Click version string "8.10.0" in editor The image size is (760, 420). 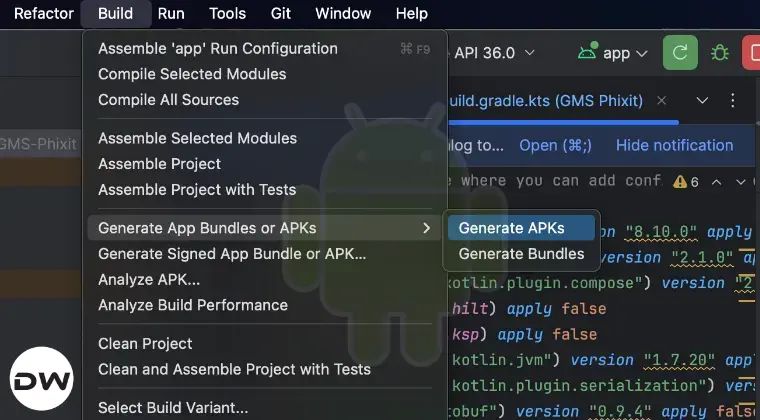pyautogui.click(x=661, y=232)
